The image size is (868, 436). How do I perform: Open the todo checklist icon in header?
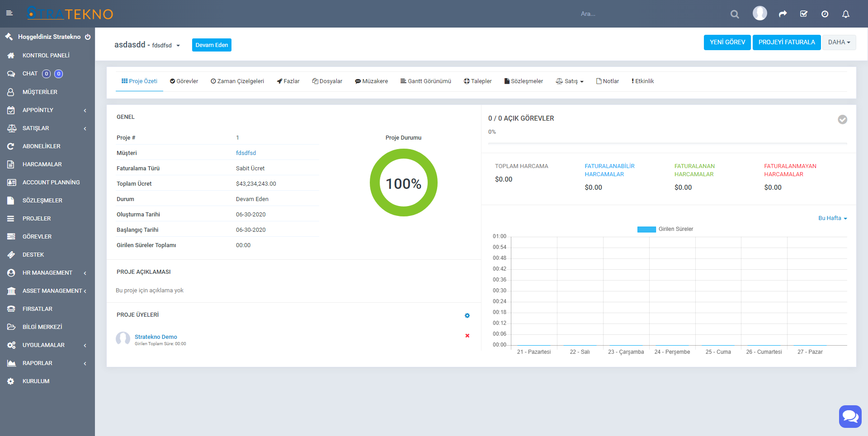(x=804, y=14)
